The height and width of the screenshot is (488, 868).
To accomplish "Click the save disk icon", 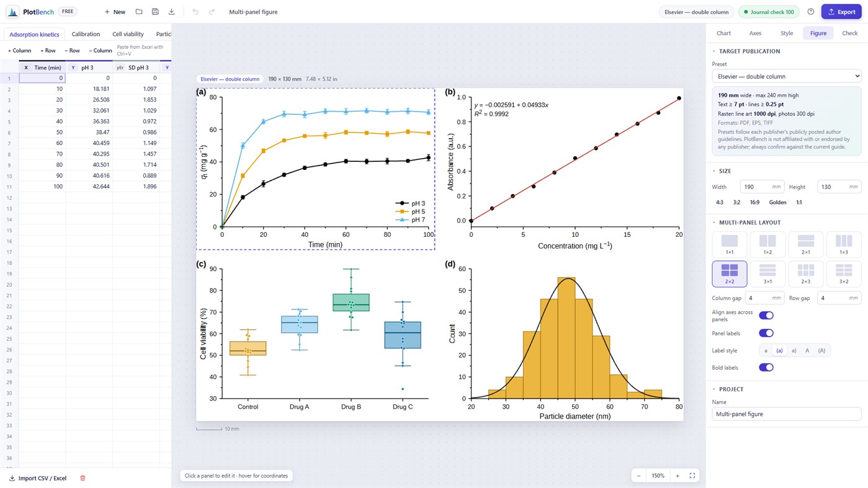I will click(x=155, y=12).
